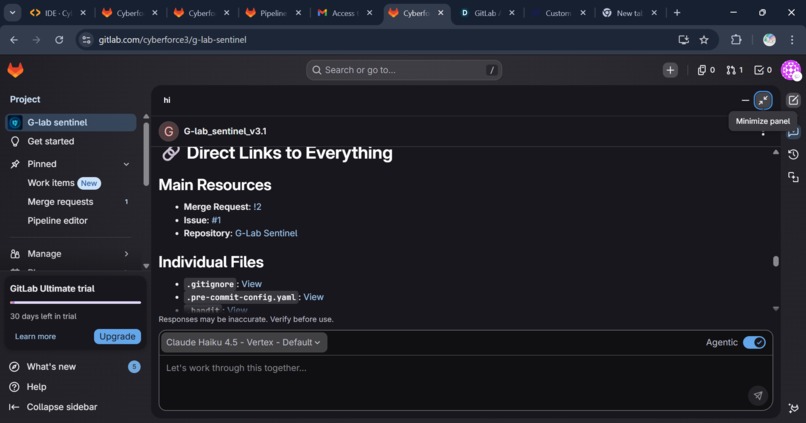Open the active chat speech bubble icon
The image size is (806, 423).
click(793, 133)
